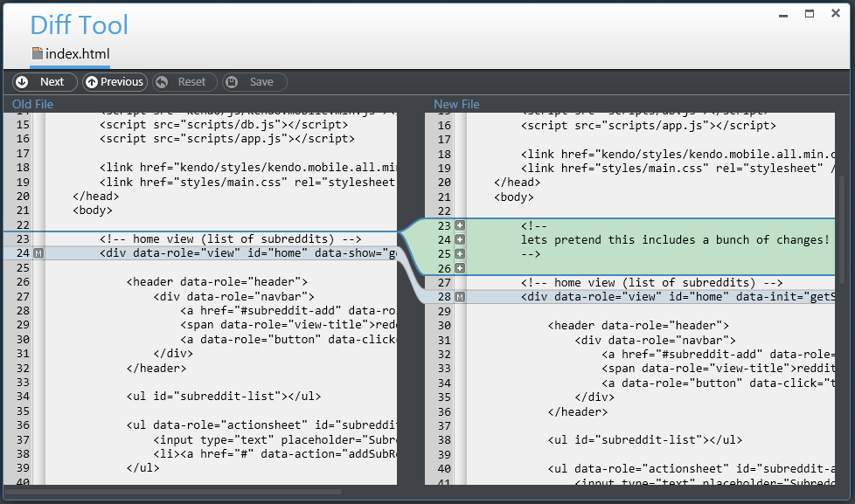Click the Reset button

tap(184, 82)
